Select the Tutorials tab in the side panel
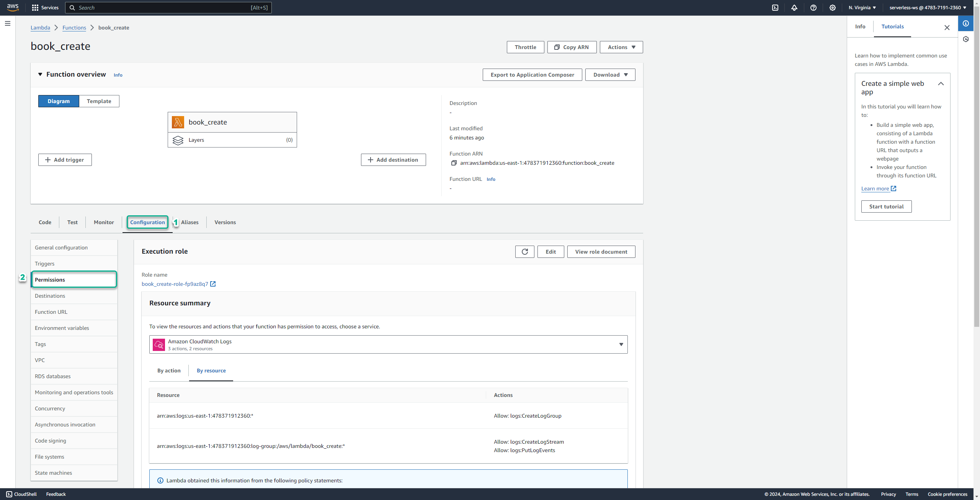The height and width of the screenshot is (500, 980). point(892,26)
